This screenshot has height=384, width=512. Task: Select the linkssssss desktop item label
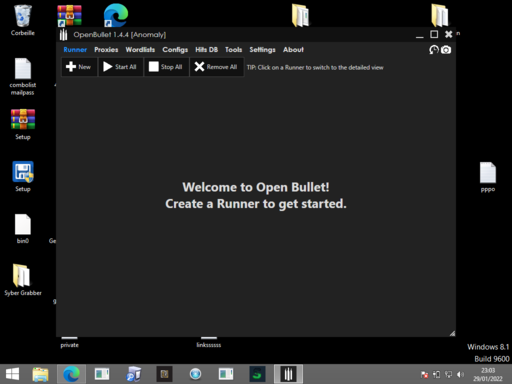pyautogui.click(x=209, y=345)
